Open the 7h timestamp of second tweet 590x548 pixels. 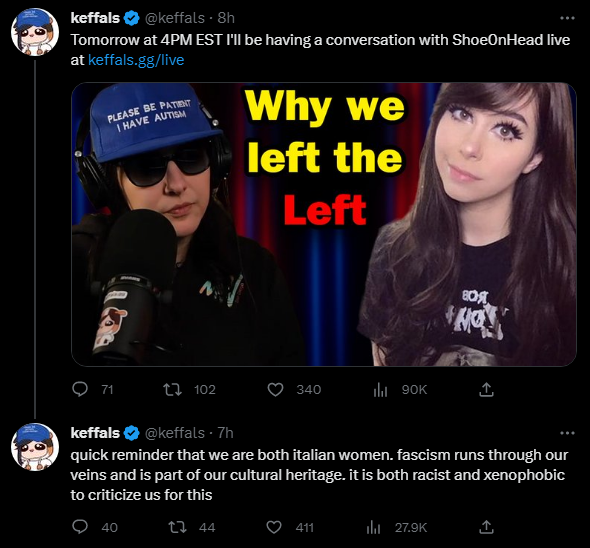pyautogui.click(x=225, y=433)
